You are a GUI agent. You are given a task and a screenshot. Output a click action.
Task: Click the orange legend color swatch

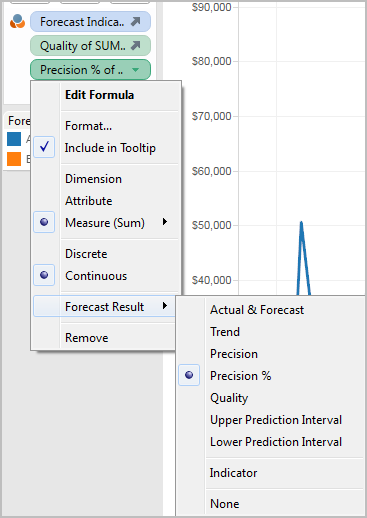click(14, 159)
